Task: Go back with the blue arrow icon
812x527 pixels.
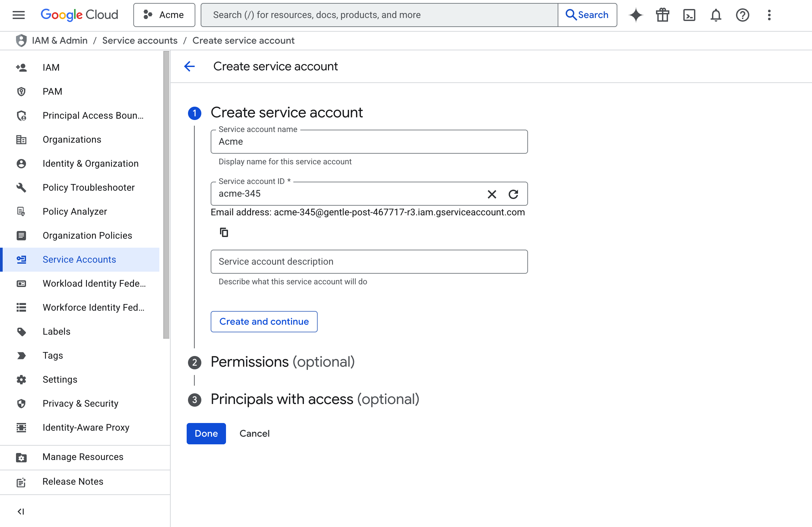Action: click(x=189, y=66)
